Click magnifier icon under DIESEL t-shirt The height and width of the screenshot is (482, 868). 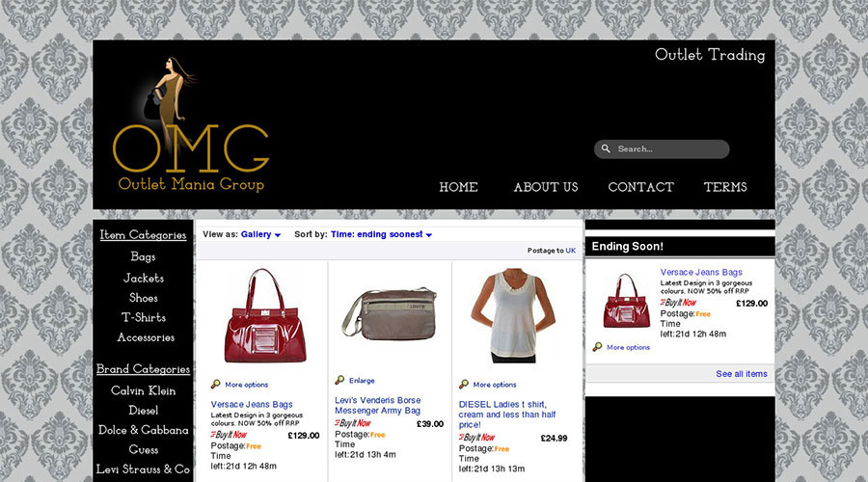[463, 384]
